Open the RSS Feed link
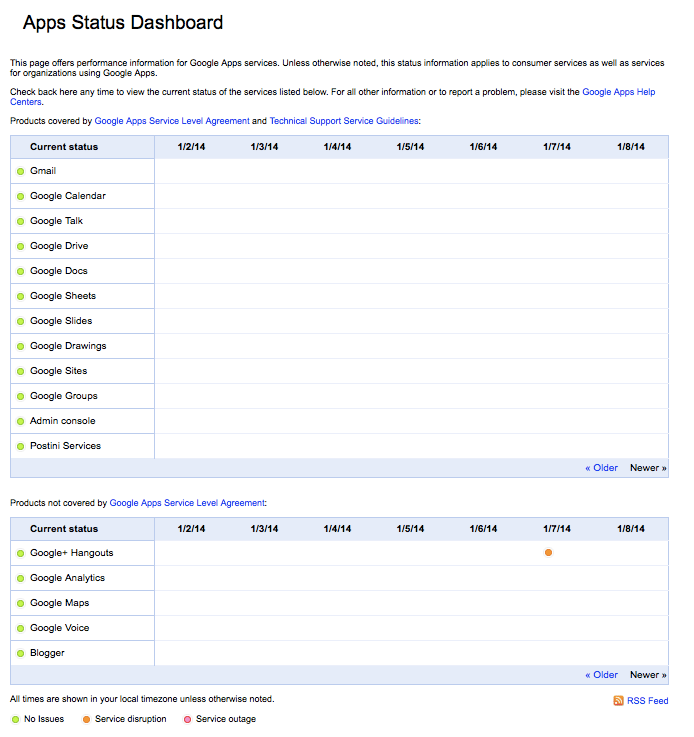The image size is (694, 737). coord(647,701)
